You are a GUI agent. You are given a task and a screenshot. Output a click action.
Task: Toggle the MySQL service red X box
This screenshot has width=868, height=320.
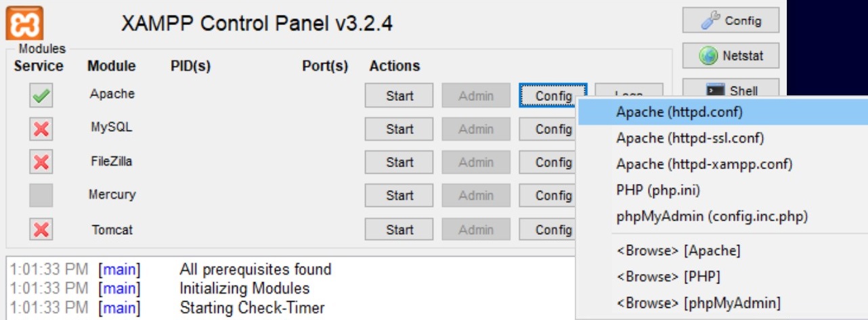tap(41, 129)
